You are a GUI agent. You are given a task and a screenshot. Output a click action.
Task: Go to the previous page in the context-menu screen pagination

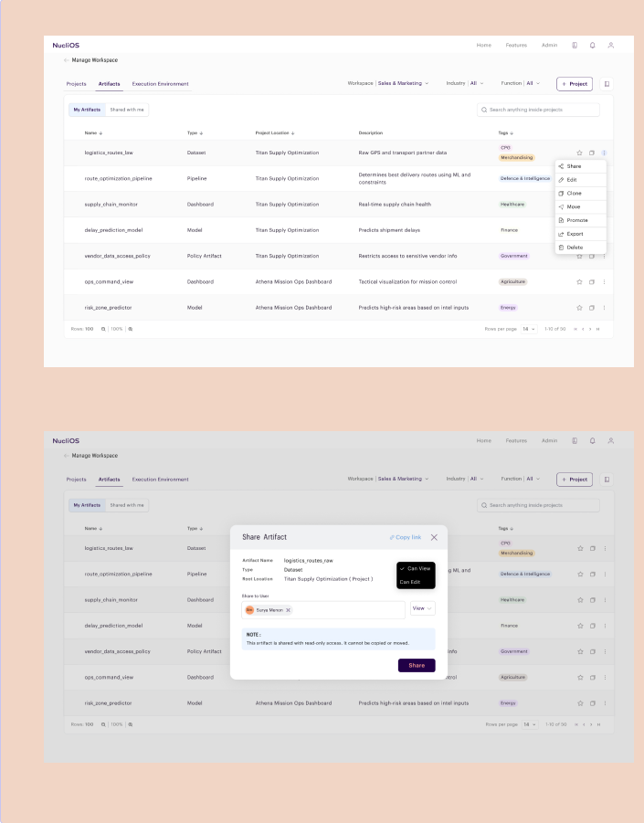(x=583, y=329)
